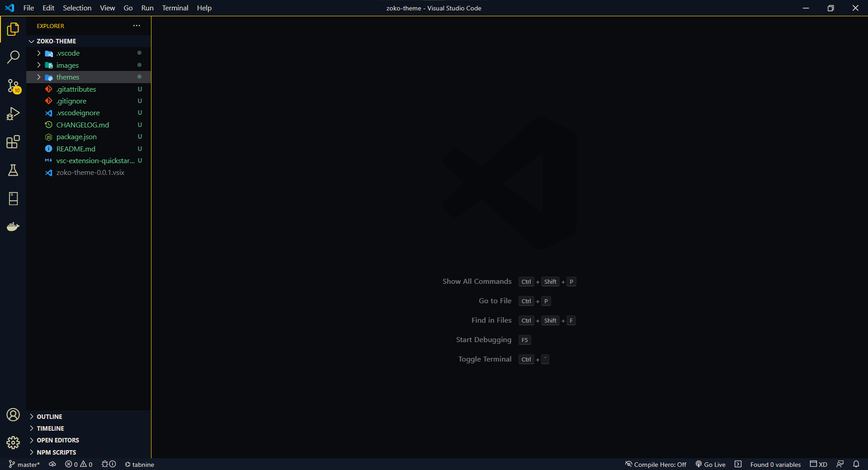This screenshot has height=470, width=868.
Task: Open the File menu
Action: [x=28, y=8]
